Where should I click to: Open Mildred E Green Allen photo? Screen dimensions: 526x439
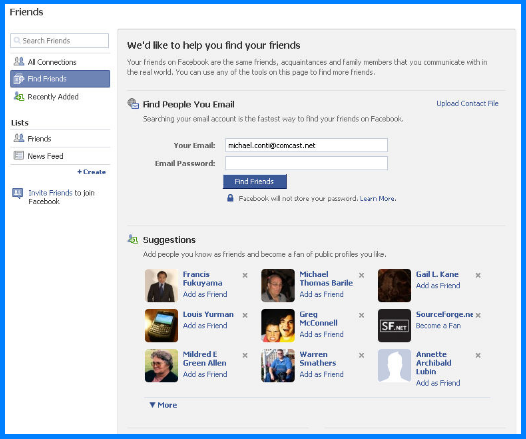tap(161, 366)
